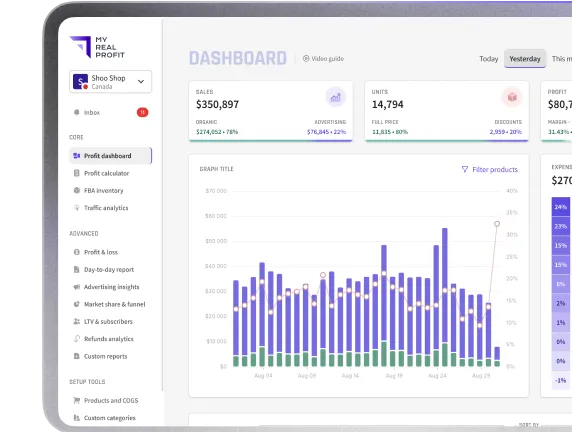Open Profit calculator page
The width and height of the screenshot is (572, 432).
(x=107, y=173)
